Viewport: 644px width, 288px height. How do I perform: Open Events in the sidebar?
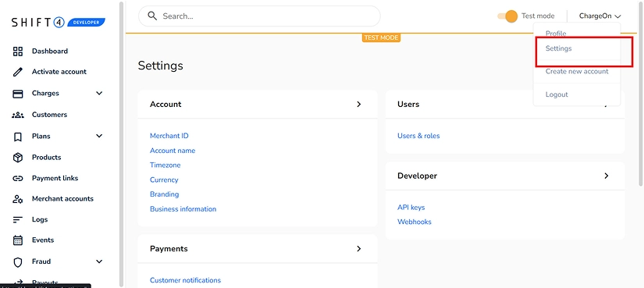(43, 240)
